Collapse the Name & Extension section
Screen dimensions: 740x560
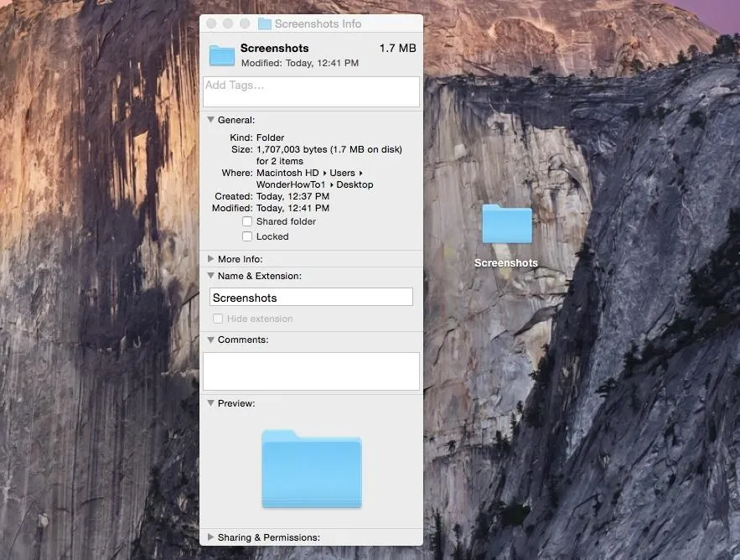[x=210, y=276]
